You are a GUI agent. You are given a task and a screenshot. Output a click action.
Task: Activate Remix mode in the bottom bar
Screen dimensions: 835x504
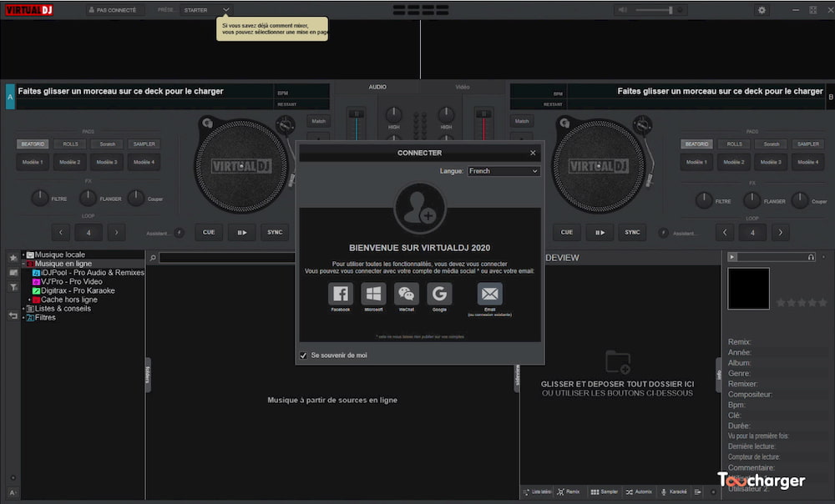coord(569,491)
